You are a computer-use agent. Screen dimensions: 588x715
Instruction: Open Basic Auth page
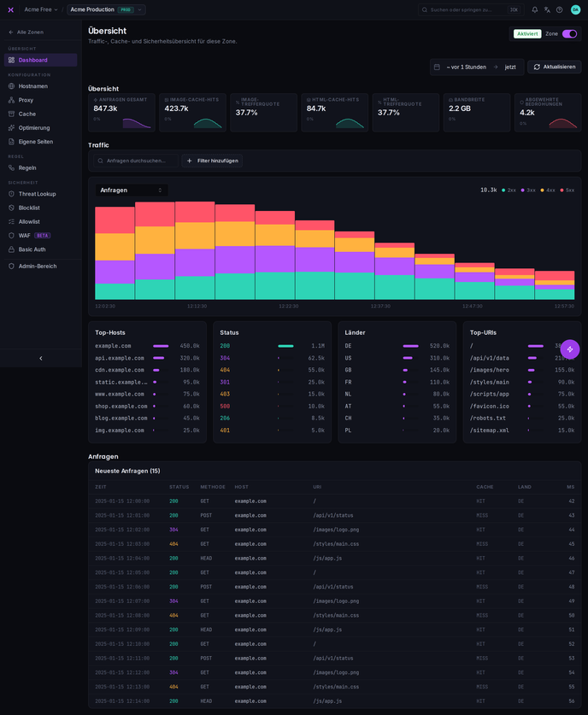tap(41, 249)
